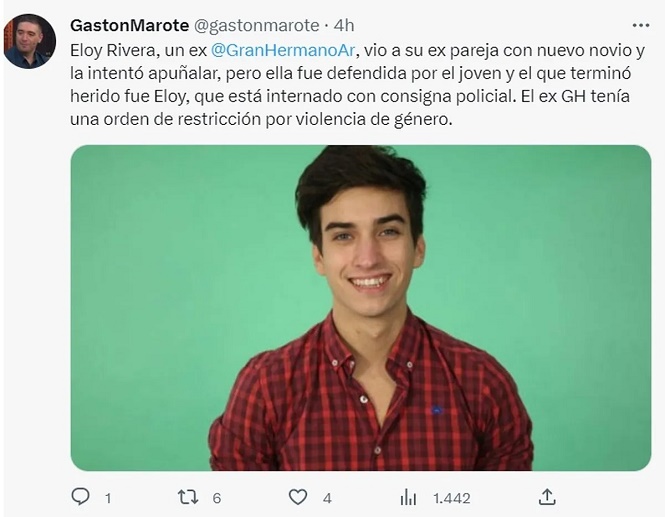Click the @gastonmarote handle

pyautogui.click(x=257, y=26)
